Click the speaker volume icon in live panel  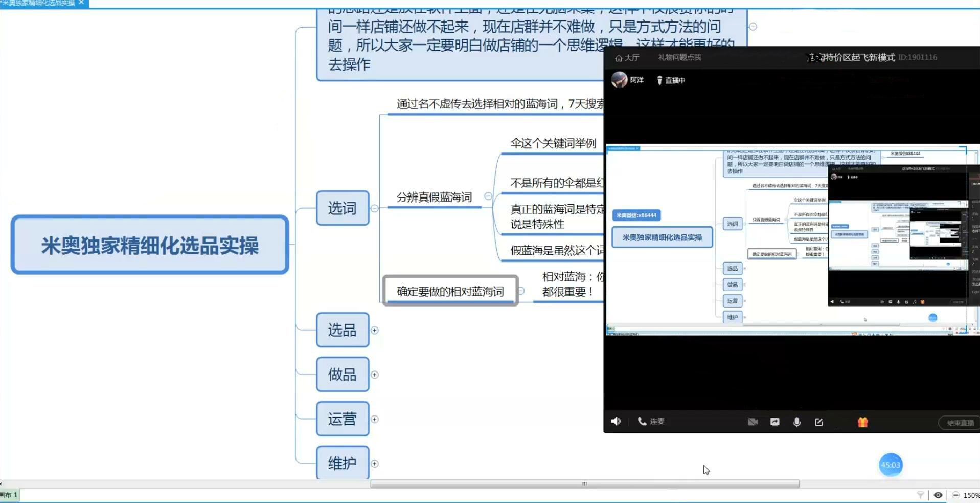click(x=616, y=421)
